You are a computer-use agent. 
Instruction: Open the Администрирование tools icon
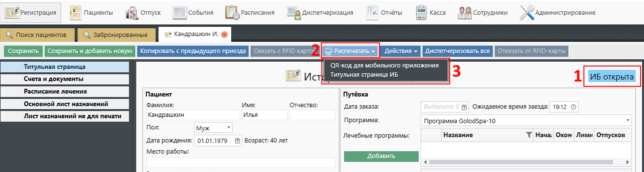(x=527, y=13)
